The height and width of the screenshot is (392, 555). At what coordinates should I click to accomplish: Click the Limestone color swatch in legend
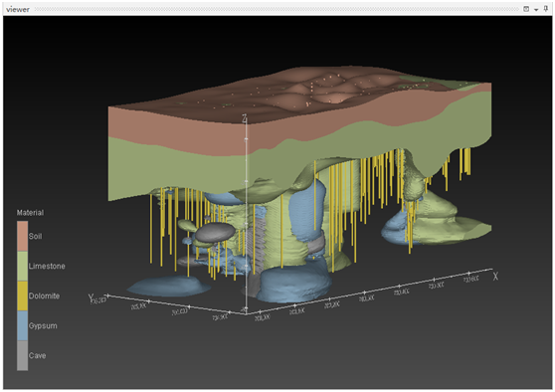[x=22, y=267]
